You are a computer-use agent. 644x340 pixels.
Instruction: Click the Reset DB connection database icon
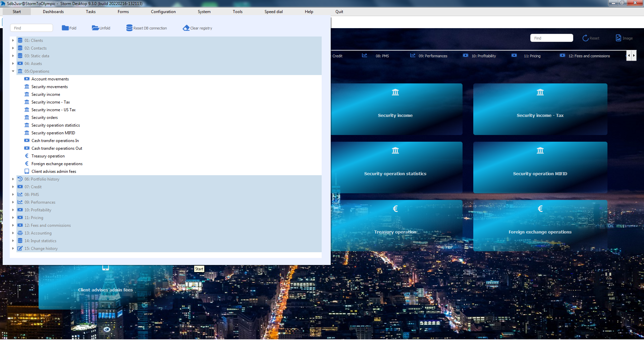tap(129, 28)
